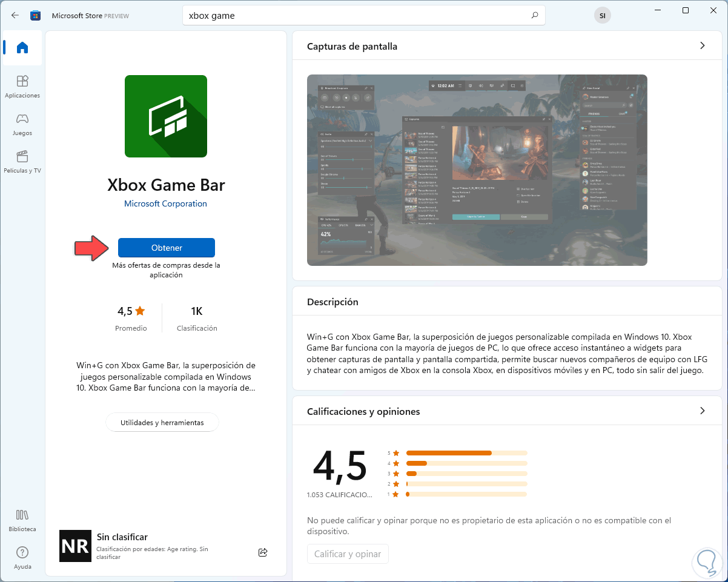
Task: Go back with the arrow button
Action: coord(15,15)
